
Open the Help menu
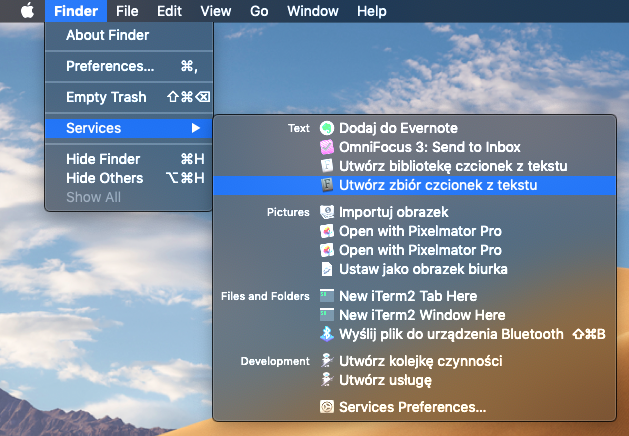pyautogui.click(x=372, y=11)
